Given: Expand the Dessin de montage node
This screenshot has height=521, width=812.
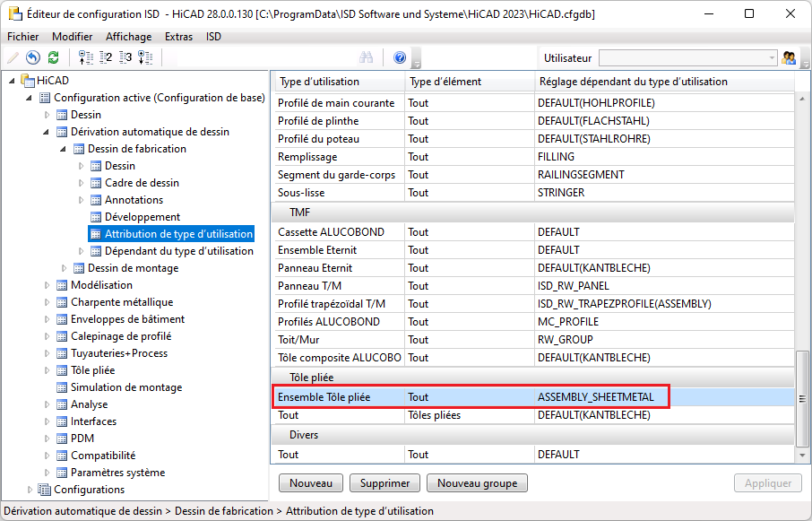Looking at the screenshot, I should (64, 268).
